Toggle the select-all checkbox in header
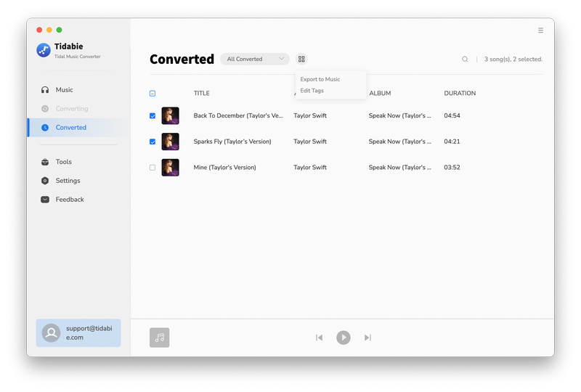This screenshot has width=581, height=392. [153, 94]
